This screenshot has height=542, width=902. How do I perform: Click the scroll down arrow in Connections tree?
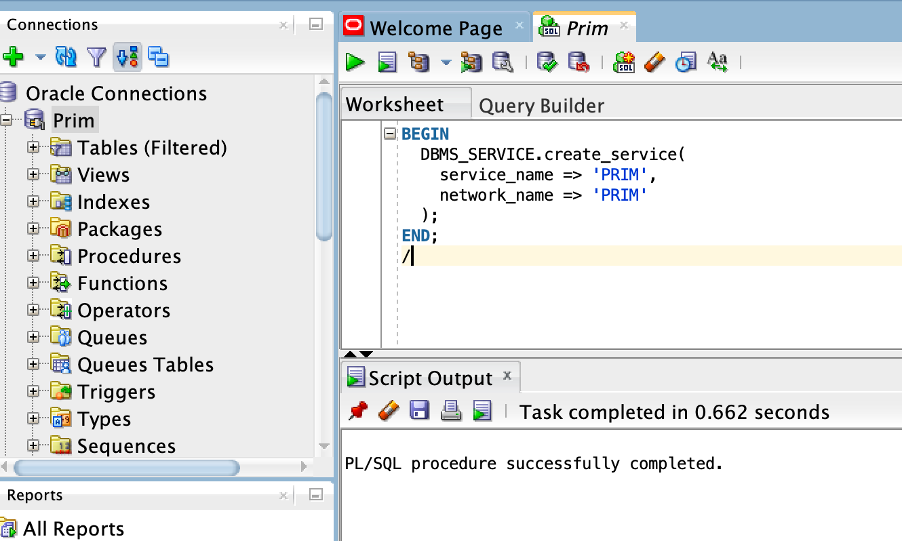(x=324, y=446)
